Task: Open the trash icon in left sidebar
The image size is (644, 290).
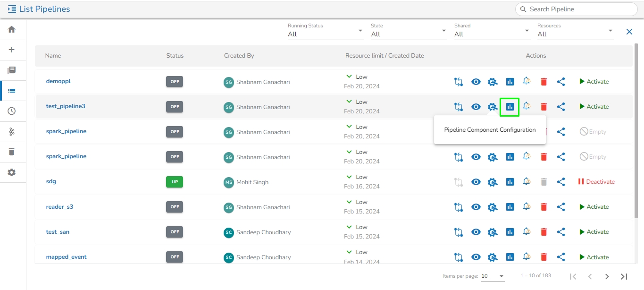Action: coord(12,152)
